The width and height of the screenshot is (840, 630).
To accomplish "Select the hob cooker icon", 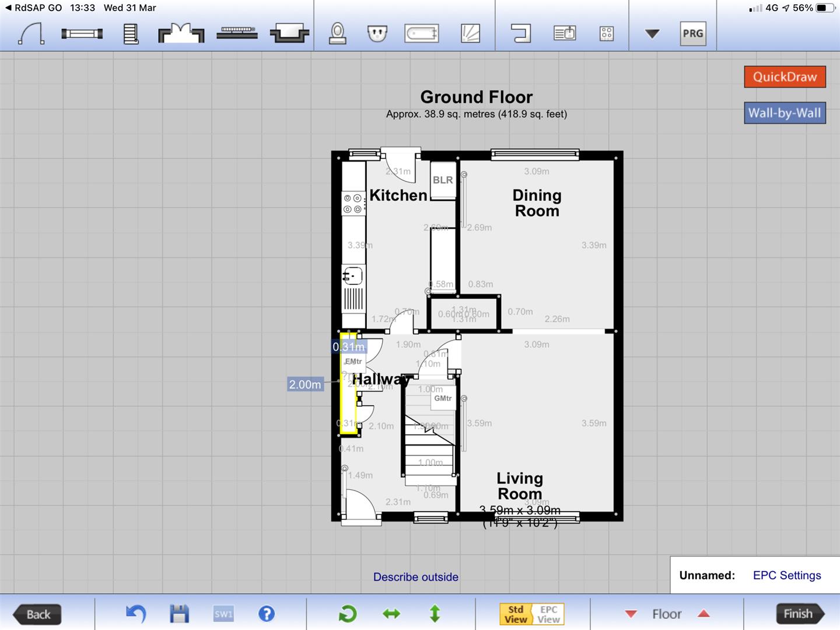I will click(x=607, y=33).
